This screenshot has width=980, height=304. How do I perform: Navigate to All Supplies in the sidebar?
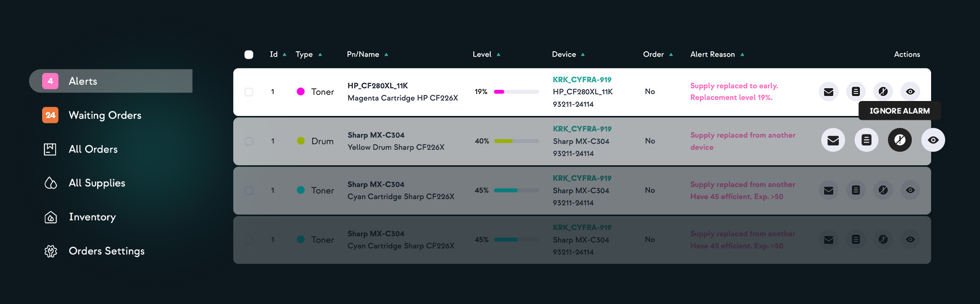[x=84, y=183]
